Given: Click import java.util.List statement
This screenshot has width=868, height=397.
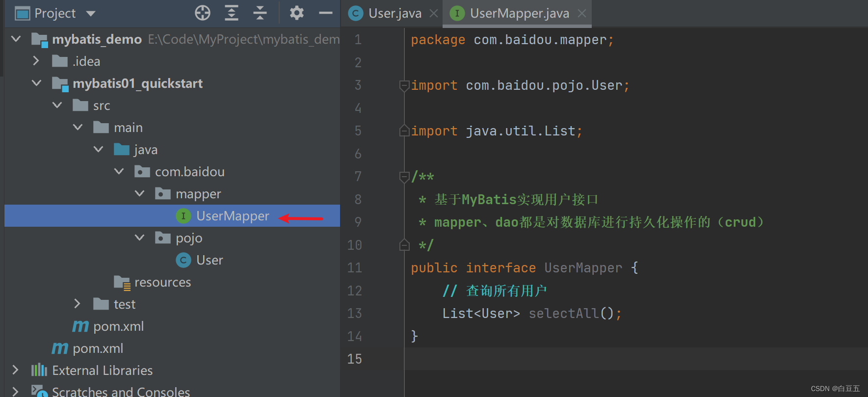Looking at the screenshot, I should (496, 131).
